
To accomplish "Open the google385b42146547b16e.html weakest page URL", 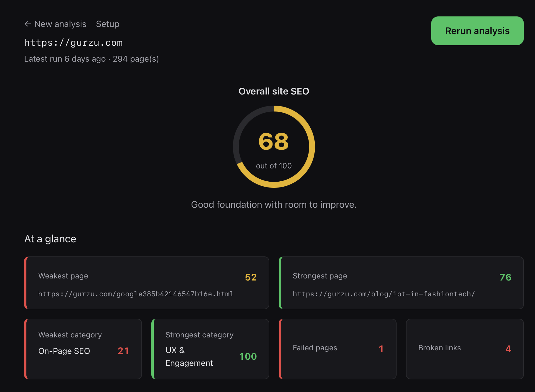I will point(136,294).
